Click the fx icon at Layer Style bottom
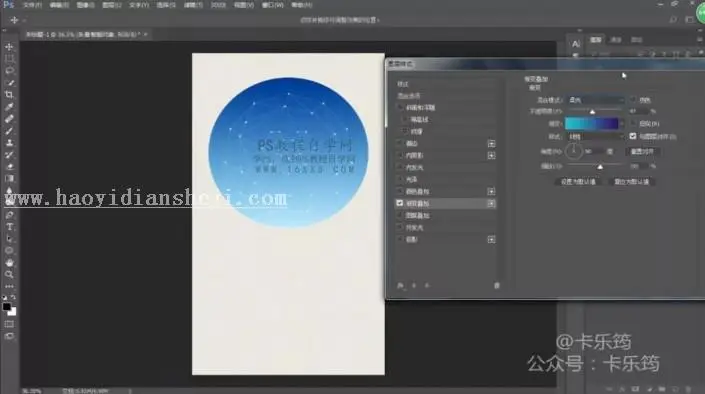Screen dimensions: 705x394 coord(400,286)
